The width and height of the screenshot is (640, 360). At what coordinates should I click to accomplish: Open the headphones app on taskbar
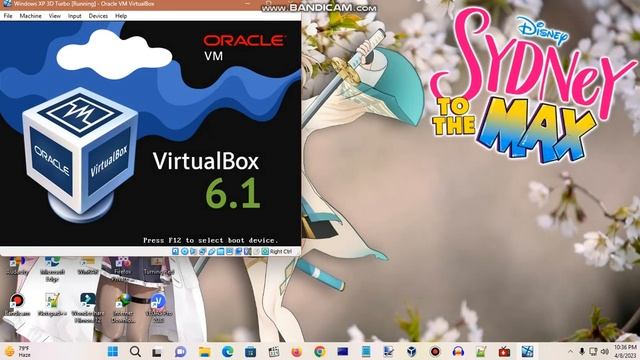point(458,351)
